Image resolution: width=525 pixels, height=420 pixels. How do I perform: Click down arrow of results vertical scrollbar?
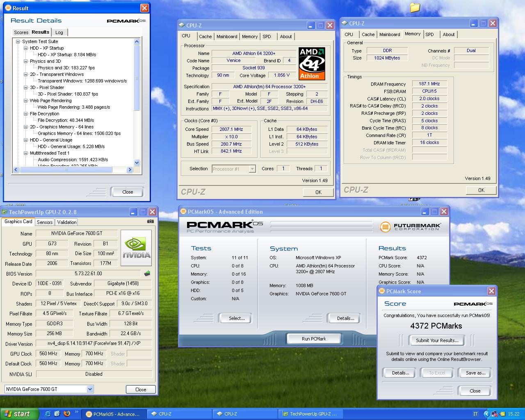137,163
